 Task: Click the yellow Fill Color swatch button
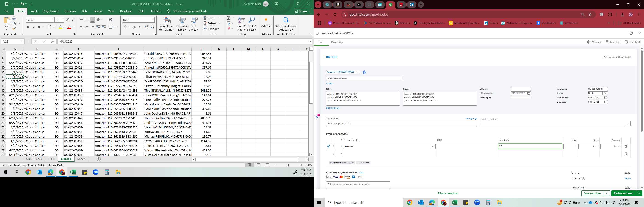click(60, 27)
